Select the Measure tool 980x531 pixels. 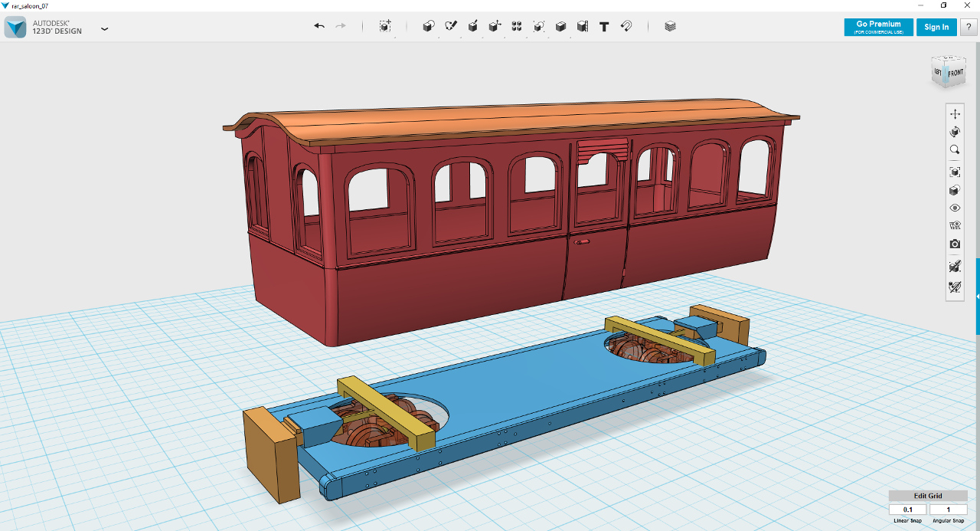pos(583,26)
